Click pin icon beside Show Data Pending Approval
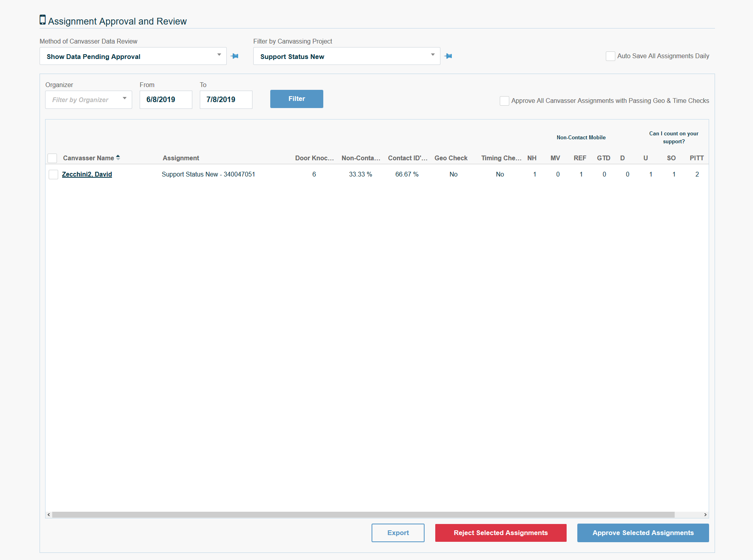753x560 pixels. coord(235,56)
